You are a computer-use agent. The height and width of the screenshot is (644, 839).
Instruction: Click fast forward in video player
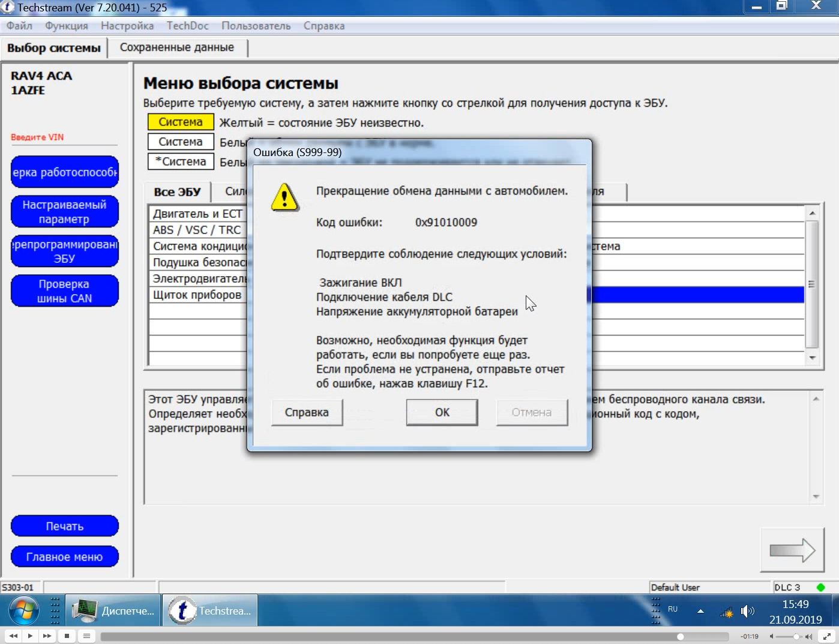pyautogui.click(x=47, y=636)
